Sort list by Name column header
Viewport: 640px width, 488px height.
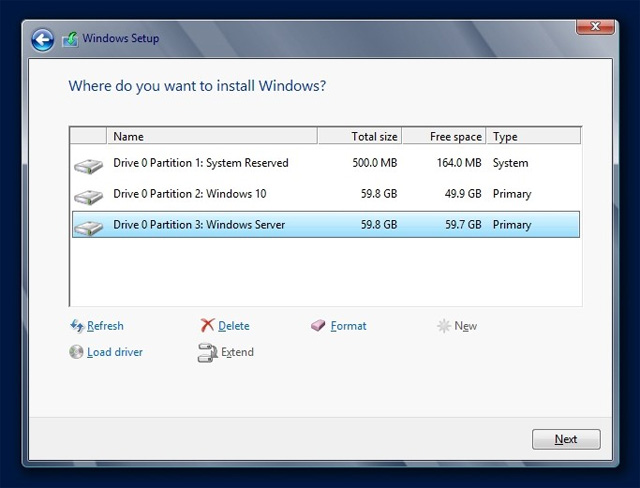[212, 137]
